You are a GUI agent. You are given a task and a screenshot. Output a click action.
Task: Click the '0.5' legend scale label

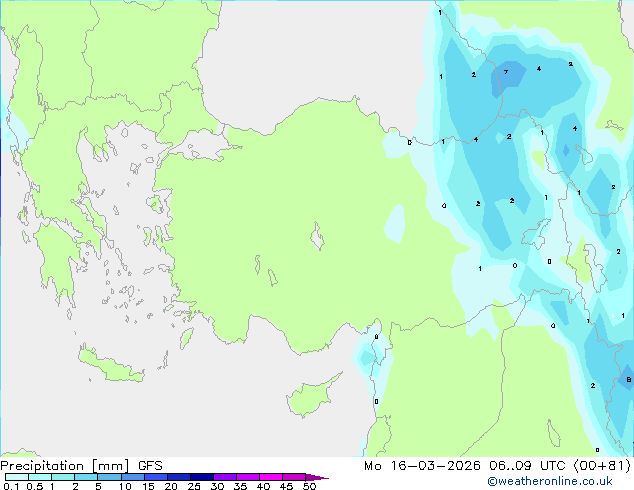tap(34, 486)
